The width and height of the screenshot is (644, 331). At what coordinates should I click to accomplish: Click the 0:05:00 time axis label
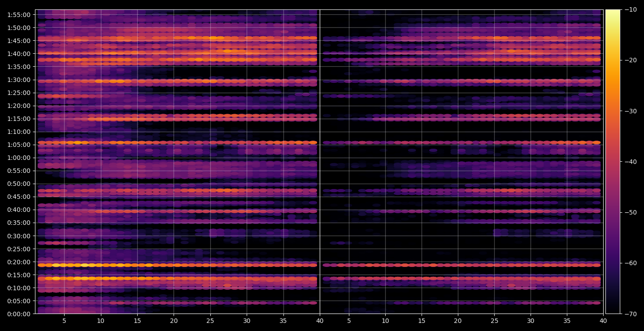19,301
